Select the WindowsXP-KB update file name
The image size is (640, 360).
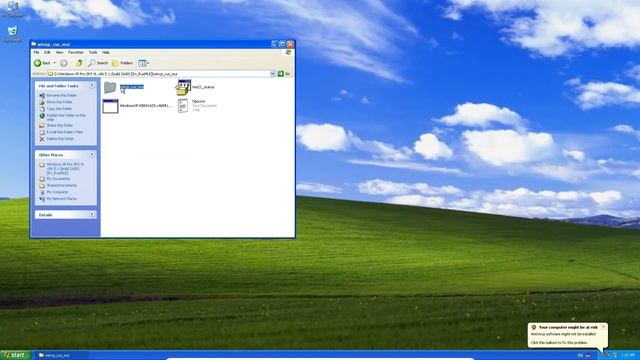(145, 106)
